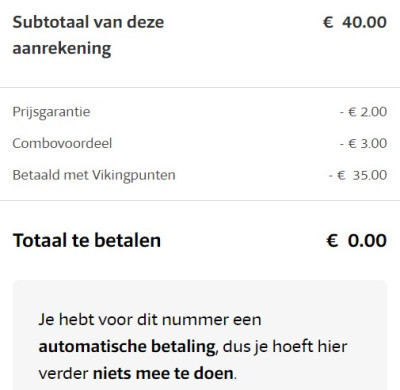This screenshot has width=400, height=390.
Task: Click 'Je hebt voor dit nummer een' text
Action: [150, 320]
